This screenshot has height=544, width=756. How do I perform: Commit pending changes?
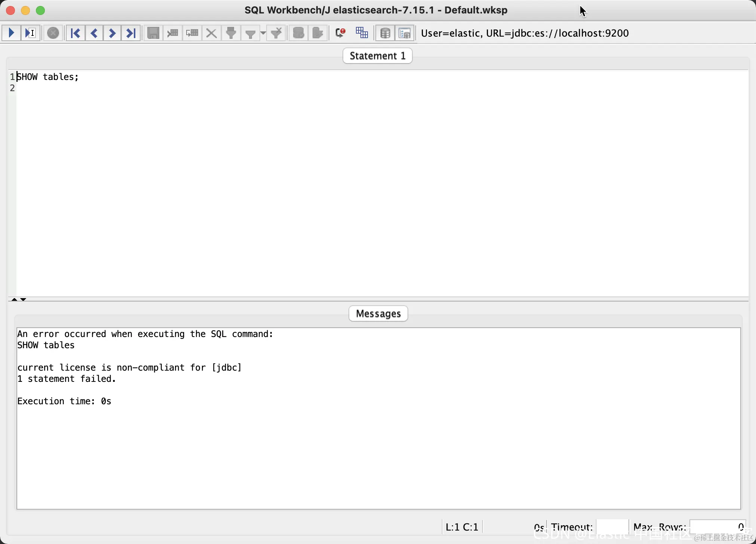tap(298, 33)
